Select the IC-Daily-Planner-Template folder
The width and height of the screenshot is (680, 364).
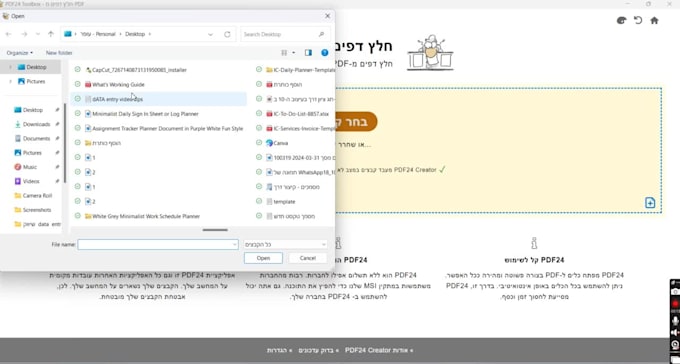click(300, 70)
